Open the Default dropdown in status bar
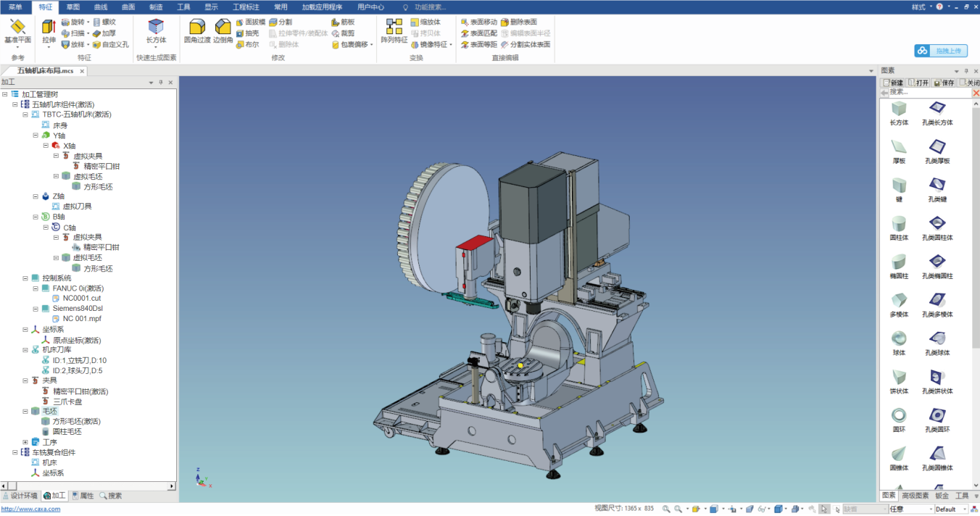This screenshot has width=980, height=516. tap(965, 509)
